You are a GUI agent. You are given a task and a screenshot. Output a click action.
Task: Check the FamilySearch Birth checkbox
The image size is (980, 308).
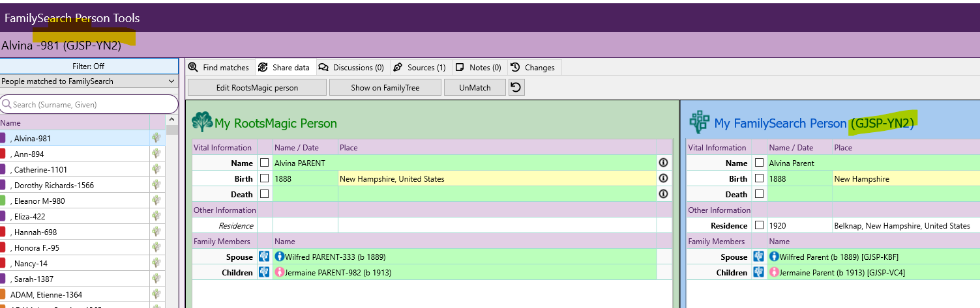[759, 178]
